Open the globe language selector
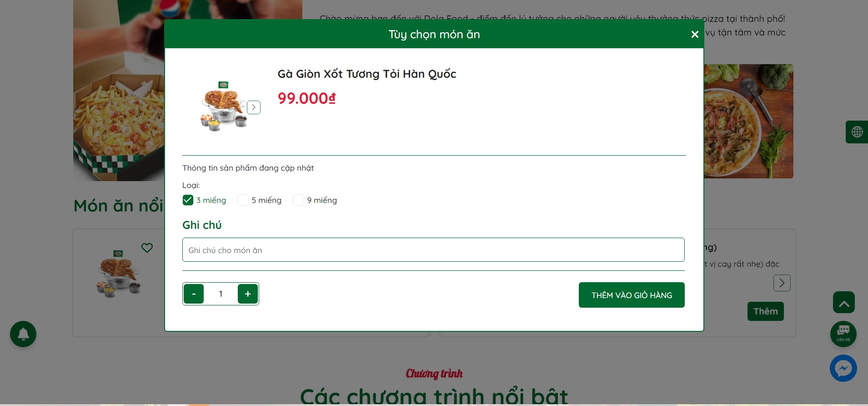This screenshot has height=406, width=868. coord(857,132)
